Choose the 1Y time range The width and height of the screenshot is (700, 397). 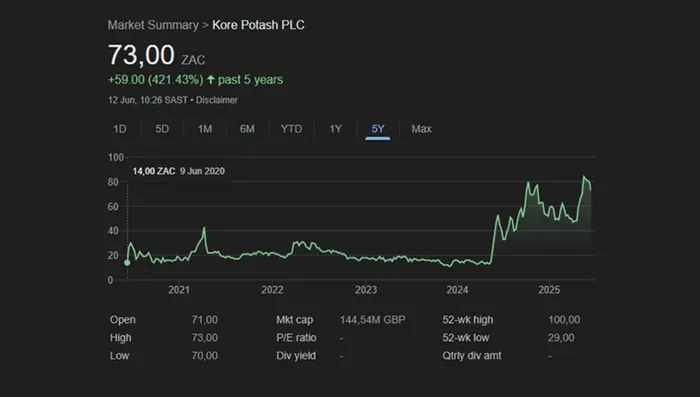(336, 129)
